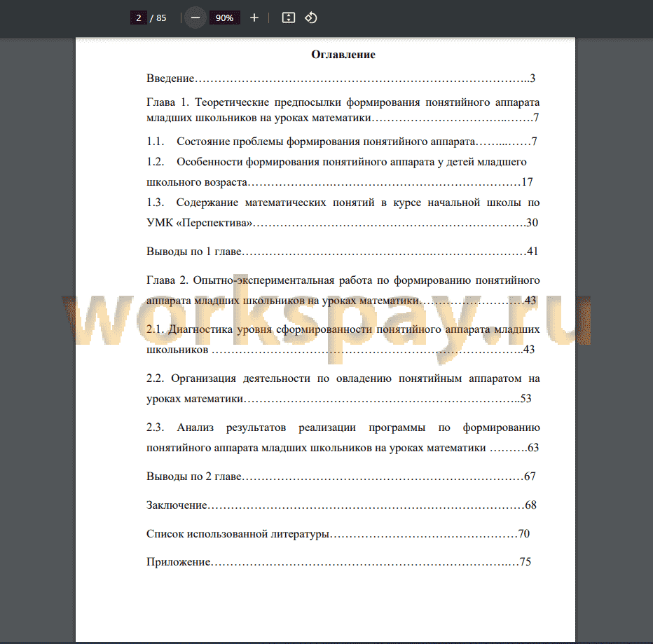This screenshot has width=653, height=644.
Task: Edit the 90% zoom level field
Action: (224, 18)
